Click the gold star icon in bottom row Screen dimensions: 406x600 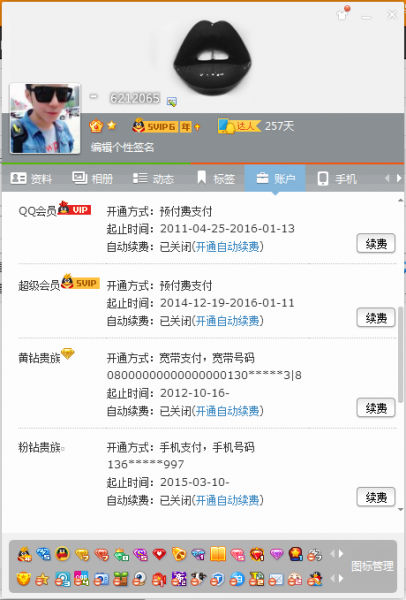42,579
